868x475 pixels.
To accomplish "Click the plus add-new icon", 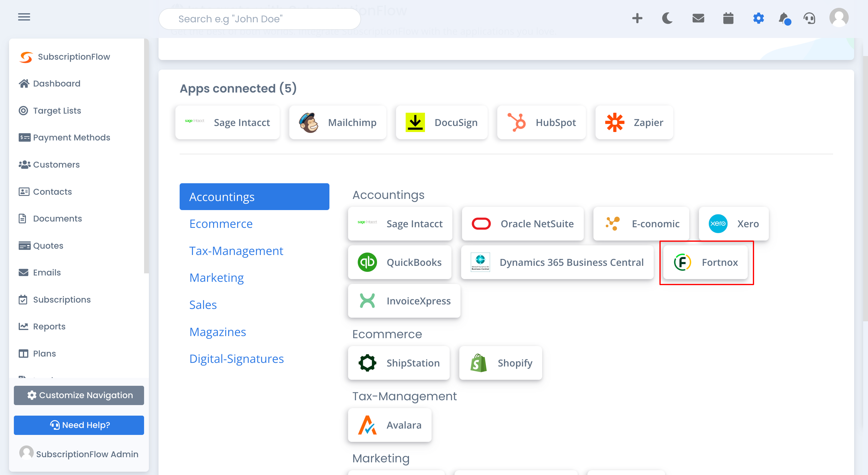I will (637, 18).
